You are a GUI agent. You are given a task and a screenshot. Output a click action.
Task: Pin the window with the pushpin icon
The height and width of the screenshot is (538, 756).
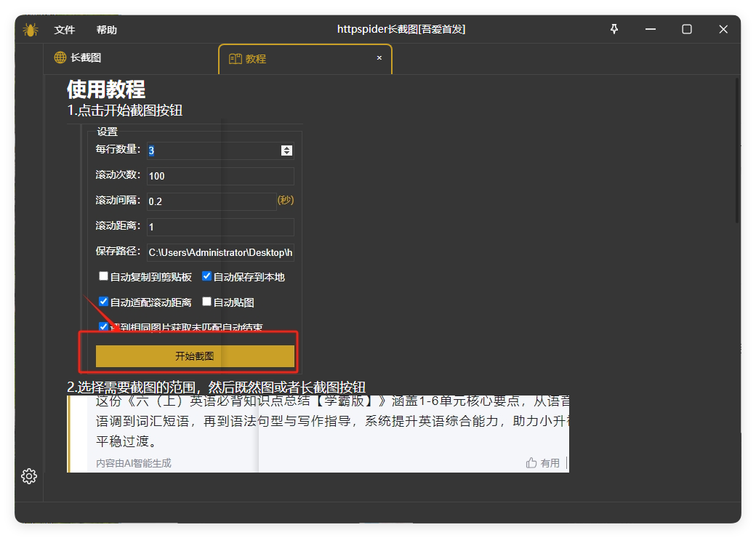614,29
